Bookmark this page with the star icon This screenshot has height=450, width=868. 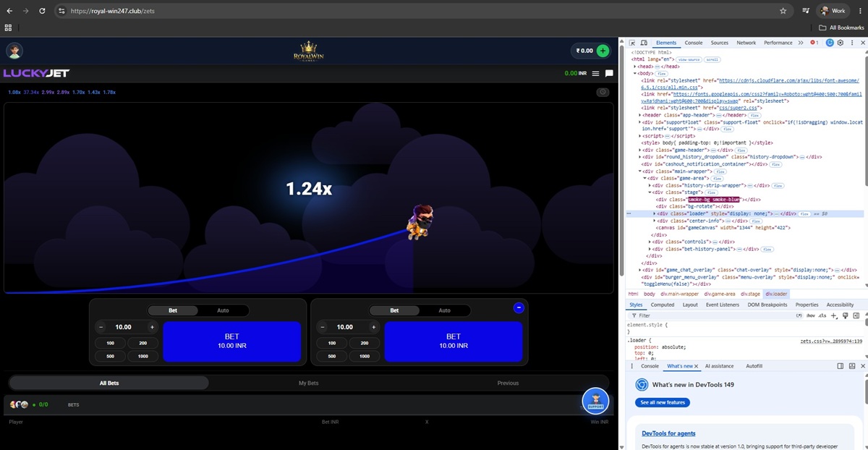(x=783, y=11)
